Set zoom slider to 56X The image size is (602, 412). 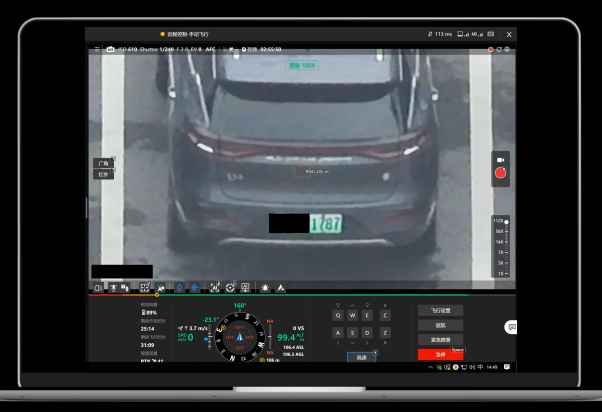coord(500,231)
